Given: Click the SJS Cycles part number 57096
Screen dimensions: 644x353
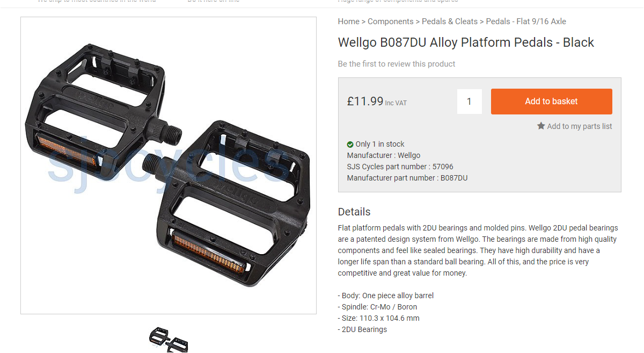Looking at the screenshot, I should pos(400,167).
